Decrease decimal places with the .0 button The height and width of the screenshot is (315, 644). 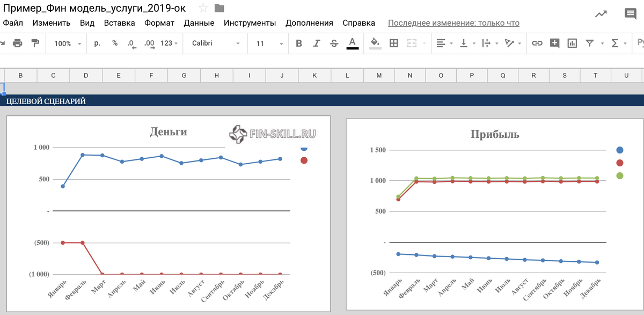tap(131, 43)
